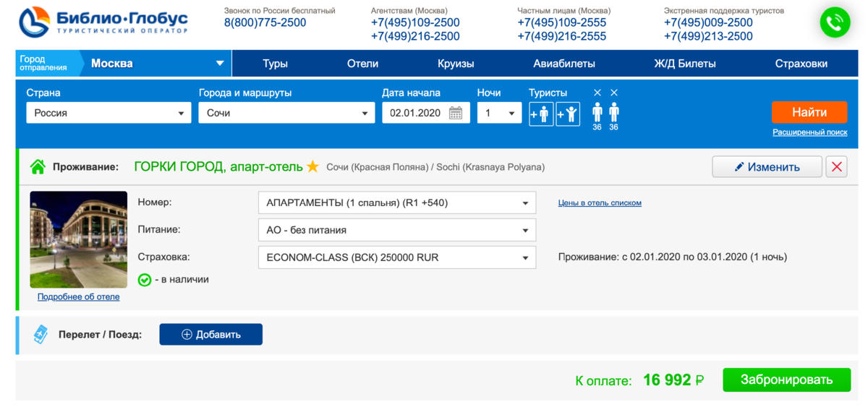This screenshot has width=868, height=407.
Task: Click the total price 16 992 ₽
Action: (x=673, y=380)
